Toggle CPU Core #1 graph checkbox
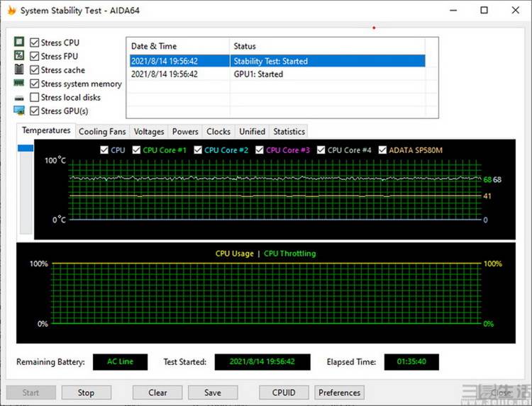Image resolution: width=532 pixels, height=406 pixels. pyautogui.click(x=136, y=150)
